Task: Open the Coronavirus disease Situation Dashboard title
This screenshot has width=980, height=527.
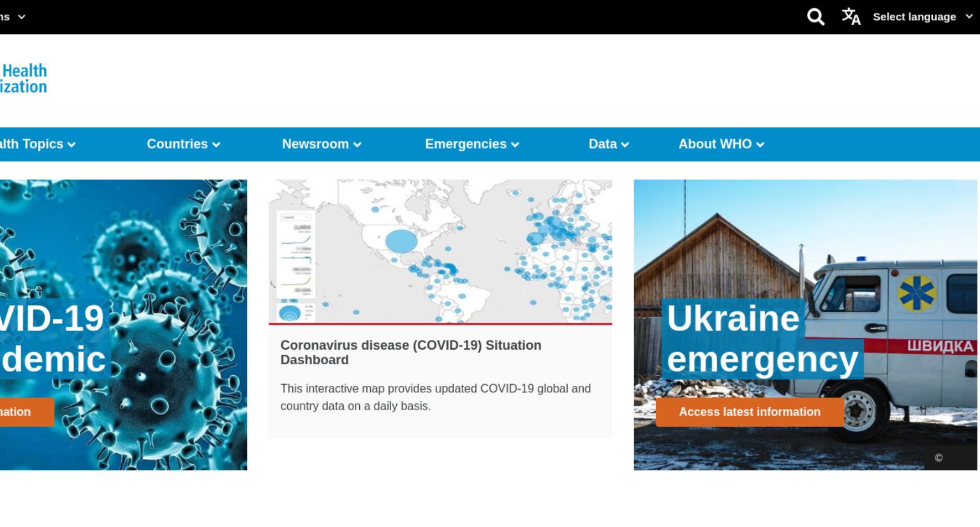Action: pos(411,352)
